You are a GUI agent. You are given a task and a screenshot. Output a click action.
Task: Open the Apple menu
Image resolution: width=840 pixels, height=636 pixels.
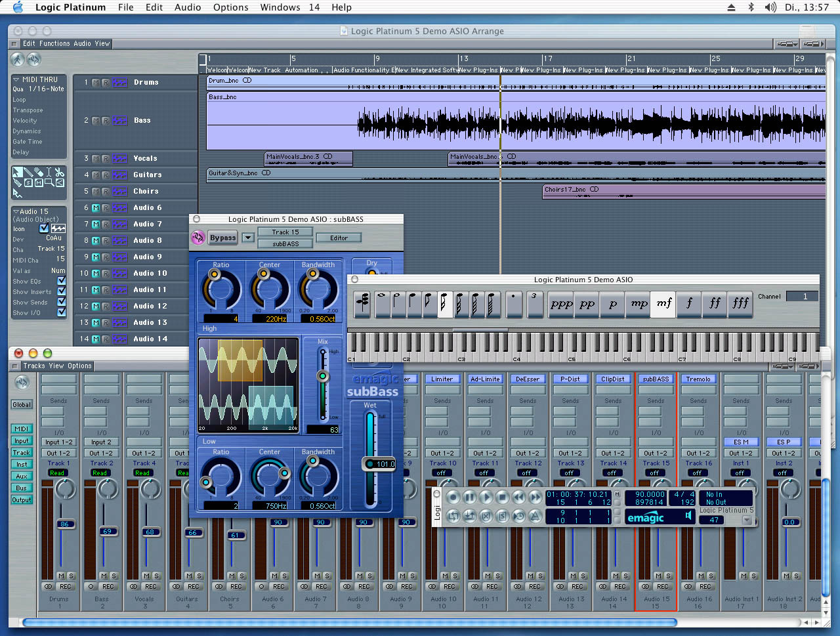click(18, 7)
